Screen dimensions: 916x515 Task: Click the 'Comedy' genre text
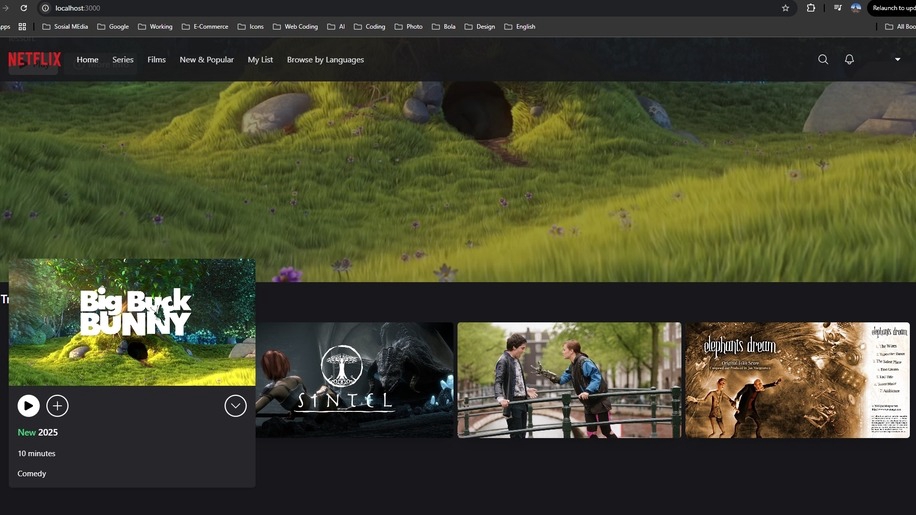(x=32, y=474)
